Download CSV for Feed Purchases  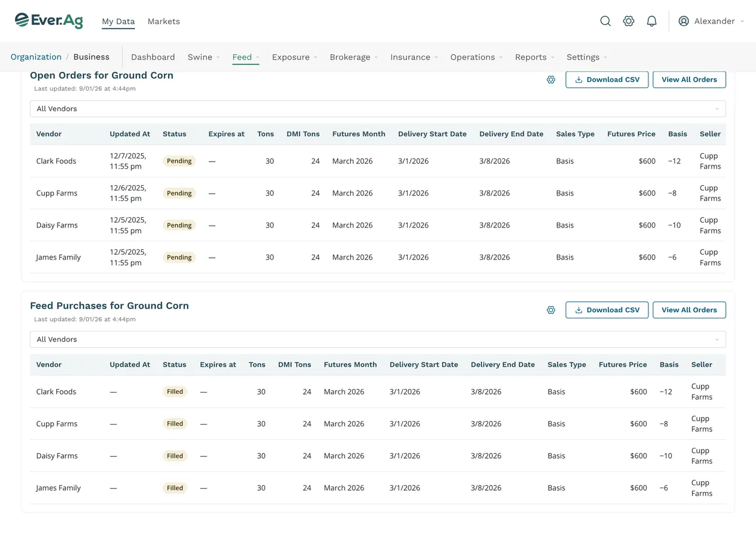click(607, 310)
